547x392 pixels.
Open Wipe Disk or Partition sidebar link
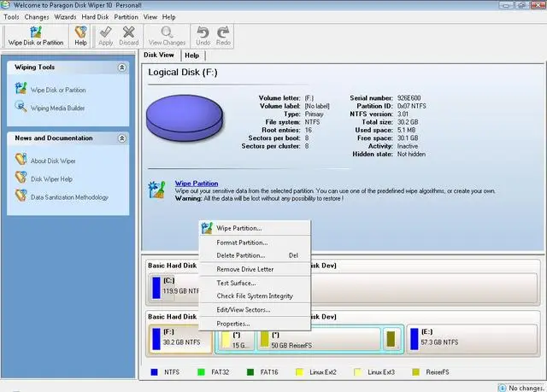58,90
